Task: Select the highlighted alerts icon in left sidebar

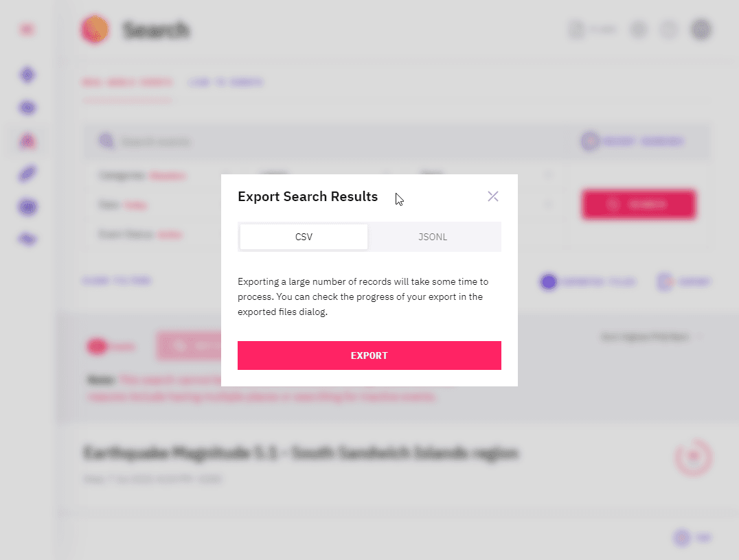Action: [27, 141]
